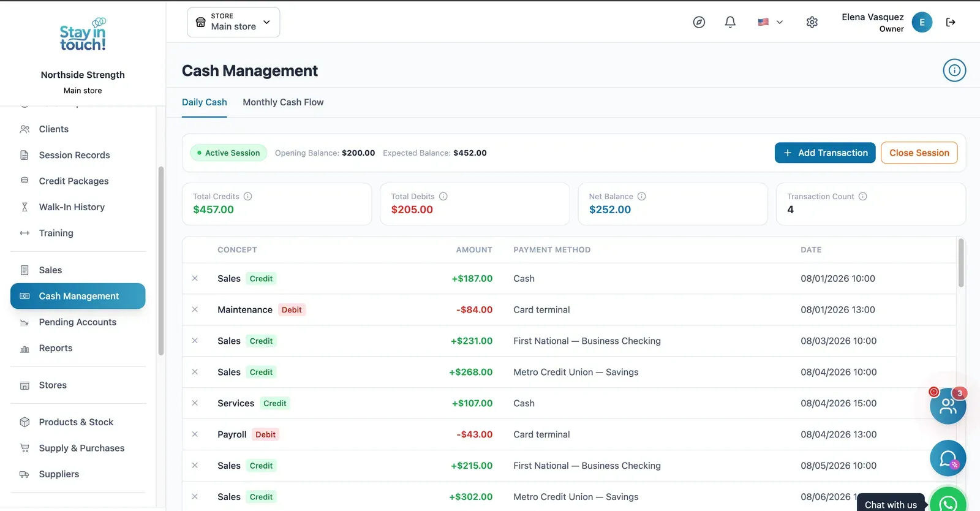The width and height of the screenshot is (980, 511).
Task: Delete the Sales +$187.00 transaction row
Action: click(x=195, y=278)
